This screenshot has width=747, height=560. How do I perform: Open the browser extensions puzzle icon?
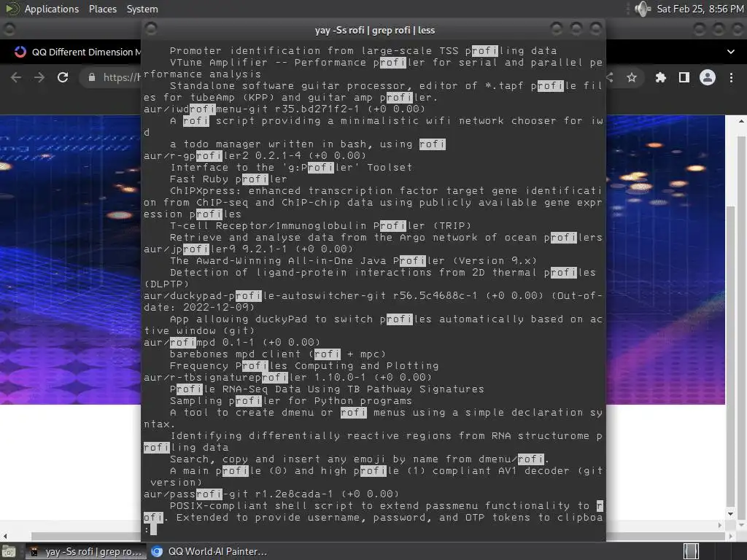point(660,77)
